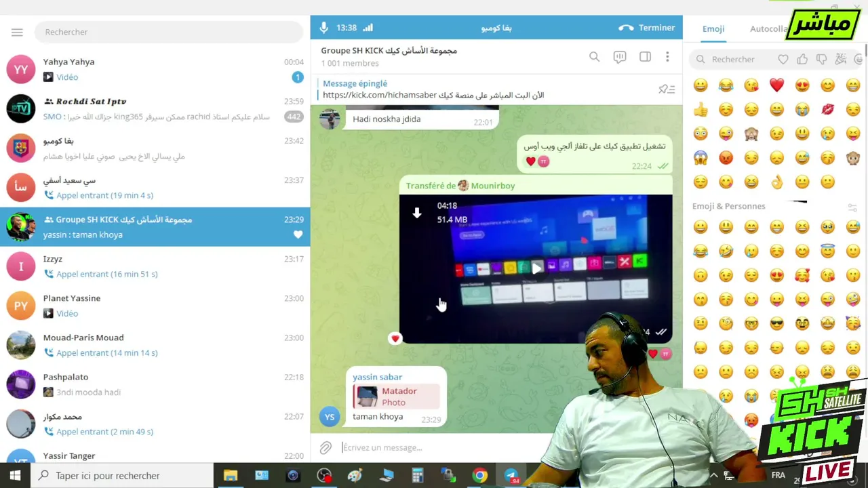868x488 pixels.
Task: Play the forwarded TV video
Action: [536, 268]
